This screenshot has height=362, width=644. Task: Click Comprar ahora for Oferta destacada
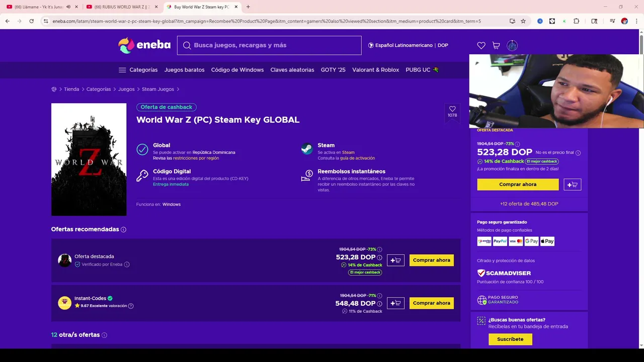(431, 260)
